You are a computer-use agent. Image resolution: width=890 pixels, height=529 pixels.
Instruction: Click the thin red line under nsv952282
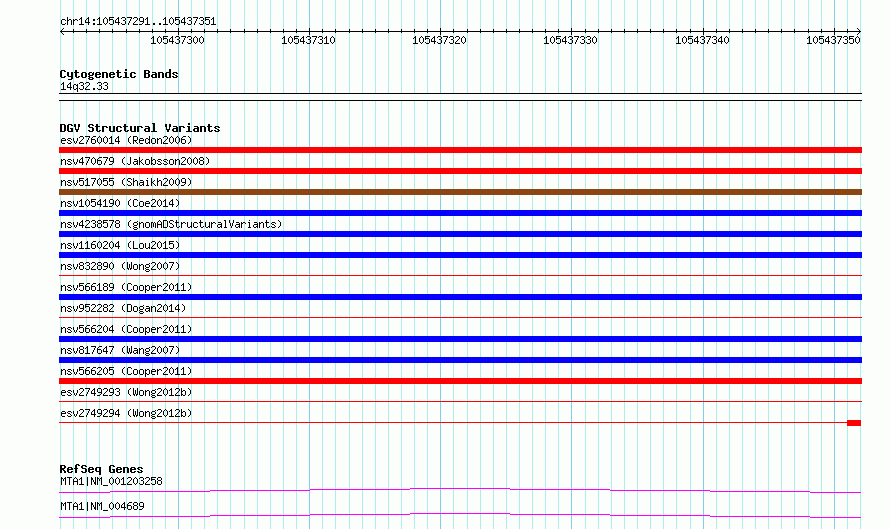[x=460, y=318]
